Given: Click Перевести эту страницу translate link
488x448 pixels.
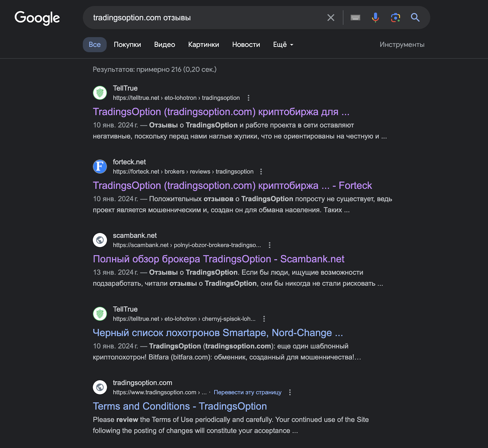Looking at the screenshot, I should click(x=247, y=392).
